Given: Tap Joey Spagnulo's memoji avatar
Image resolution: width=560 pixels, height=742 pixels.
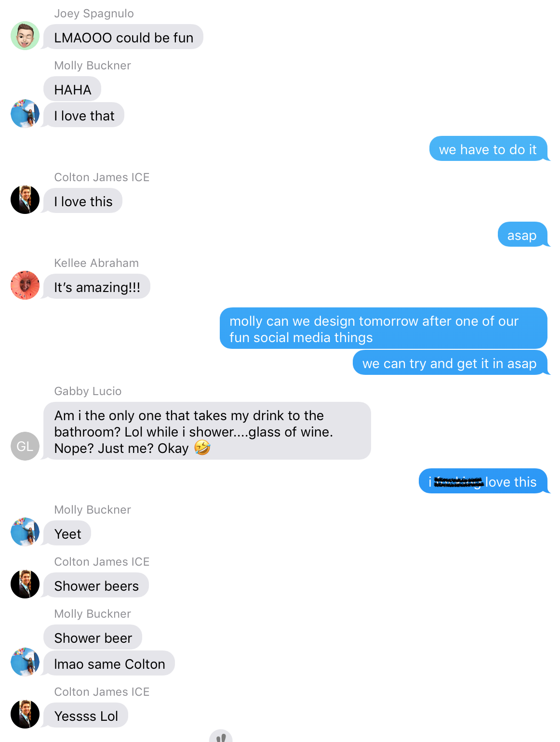Looking at the screenshot, I should click(x=25, y=36).
